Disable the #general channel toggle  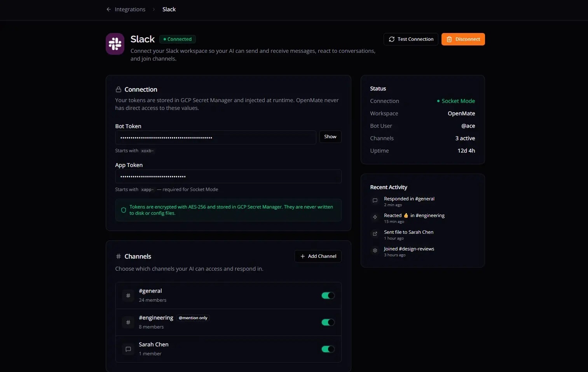coord(328,296)
